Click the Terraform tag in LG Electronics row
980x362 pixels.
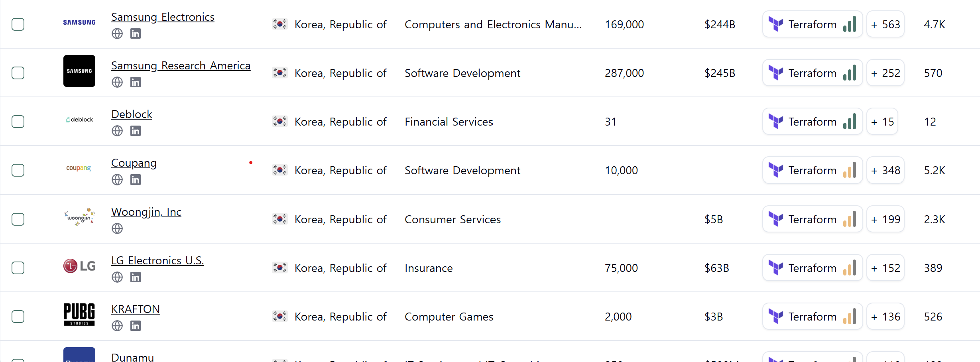point(813,268)
